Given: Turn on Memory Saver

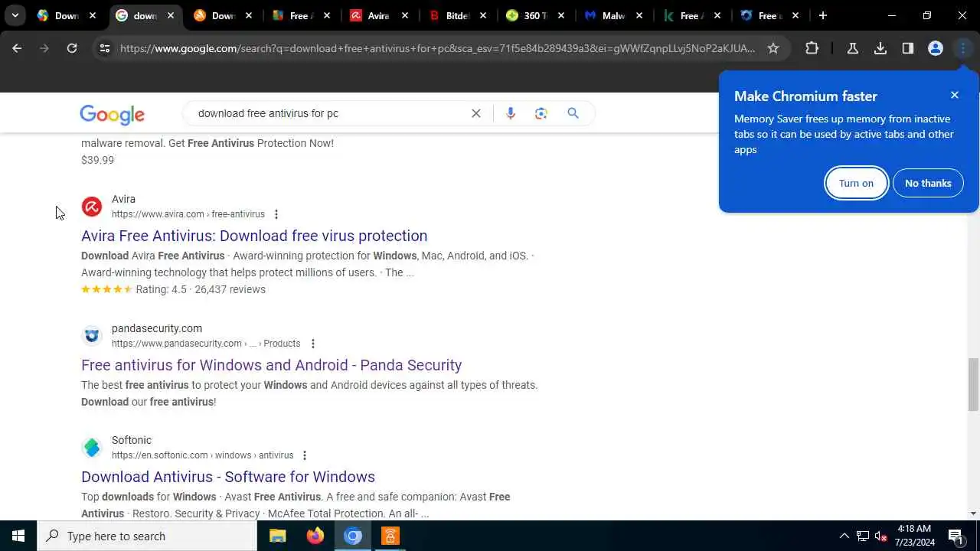Looking at the screenshot, I should pyautogui.click(x=856, y=183).
